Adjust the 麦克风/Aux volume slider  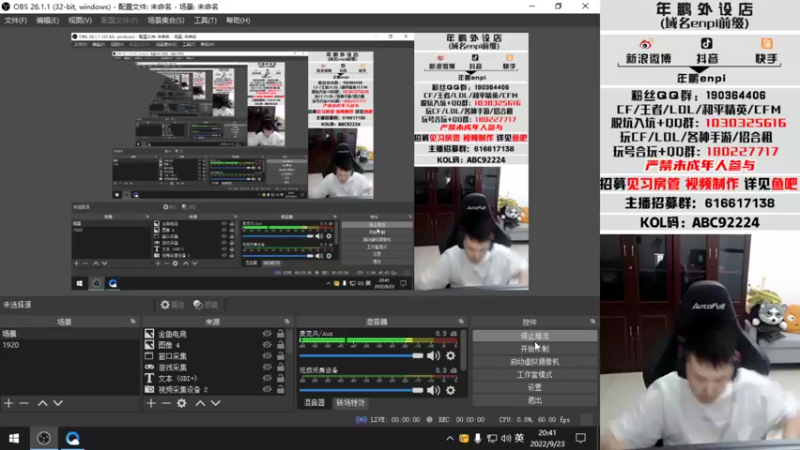(x=361, y=356)
